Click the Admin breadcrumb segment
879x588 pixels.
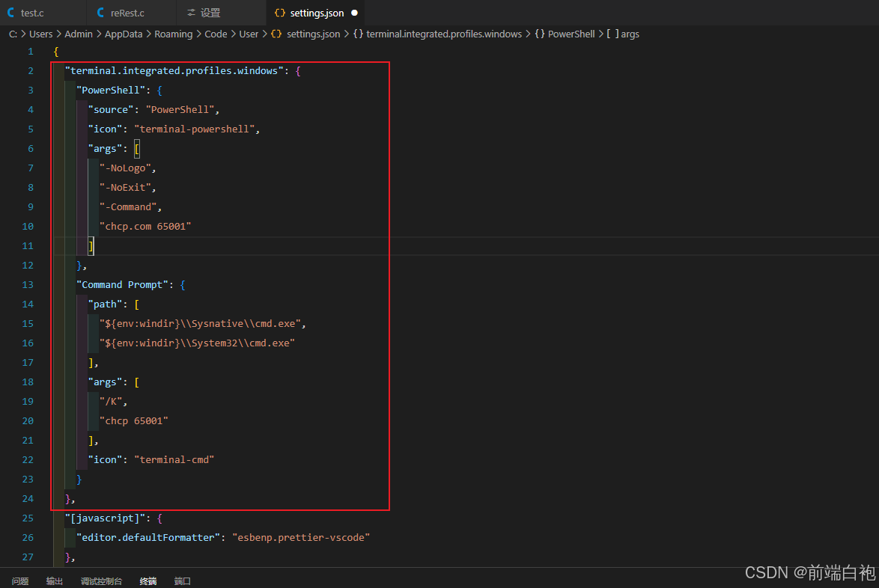coord(79,34)
